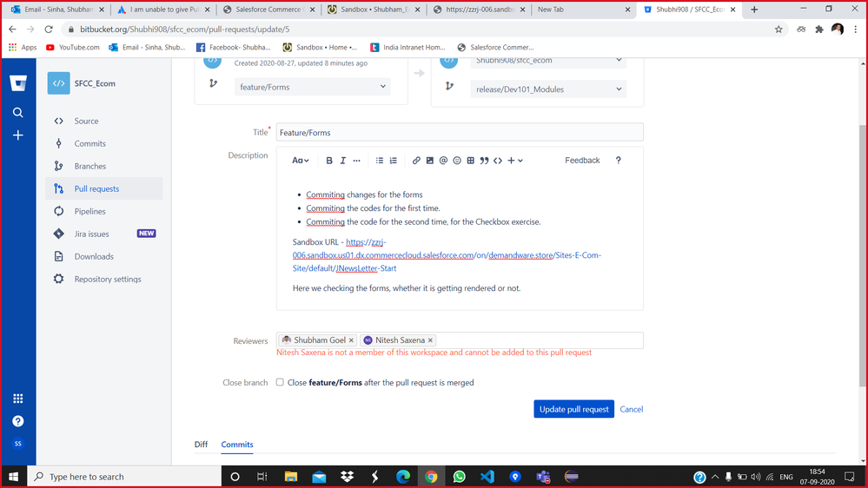Viewport: 868px width, 488px height.
Task: Open File Explorer from the taskbar
Action: (290, 477)
